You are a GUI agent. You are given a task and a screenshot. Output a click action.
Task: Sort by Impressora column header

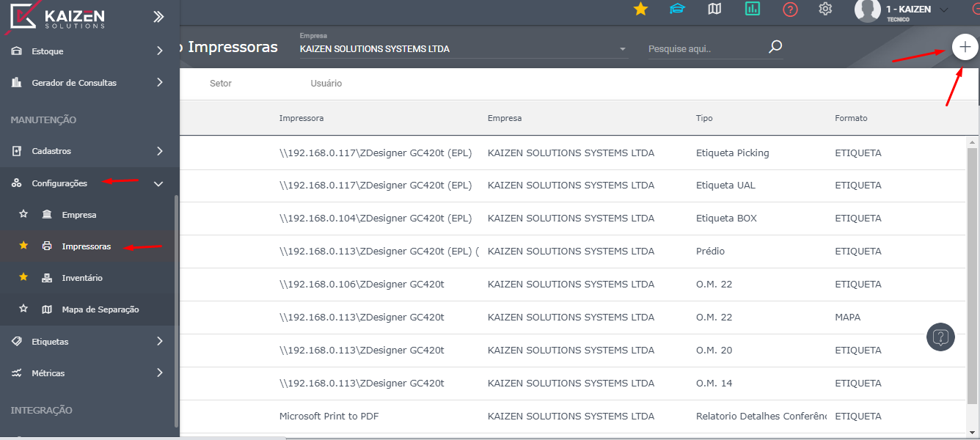click(301, 118)
